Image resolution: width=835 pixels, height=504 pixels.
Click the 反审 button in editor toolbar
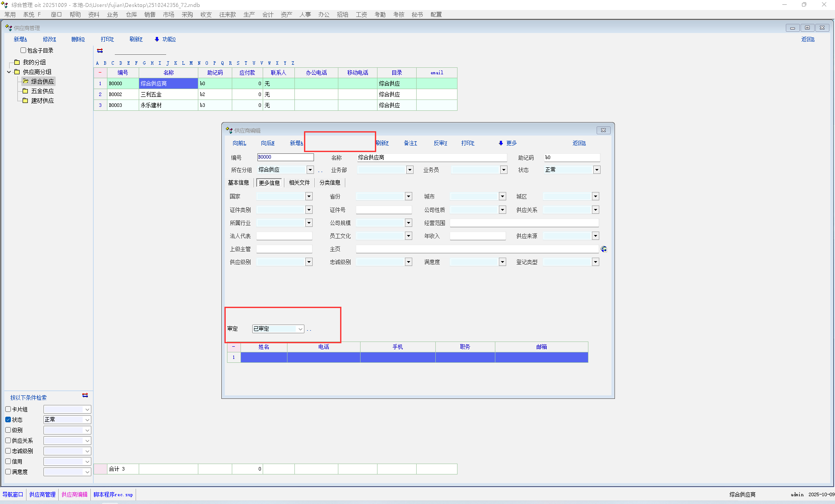440,143
